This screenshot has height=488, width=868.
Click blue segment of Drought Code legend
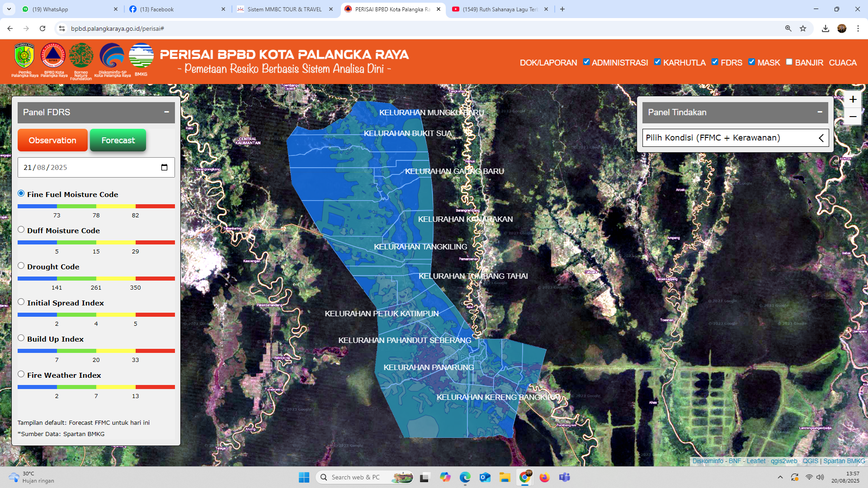(37, 278)
